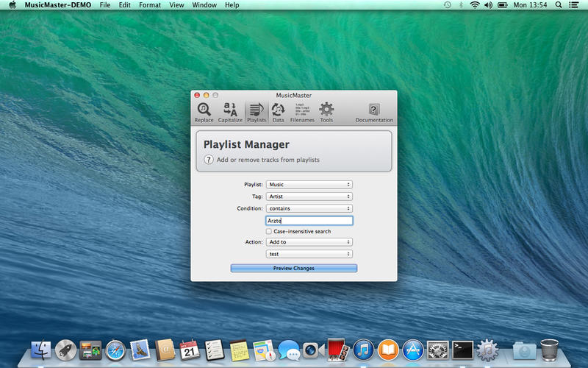The width and height of the screenshot is (588, 368).
Task: Click the search text field containing Ärzte
Action: [309, 221]
